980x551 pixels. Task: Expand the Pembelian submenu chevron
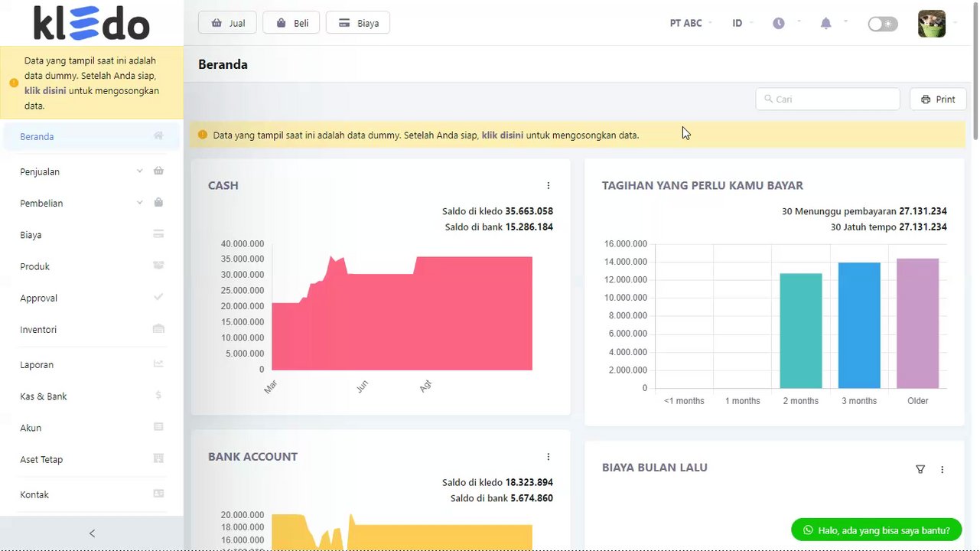coord(139,203)
